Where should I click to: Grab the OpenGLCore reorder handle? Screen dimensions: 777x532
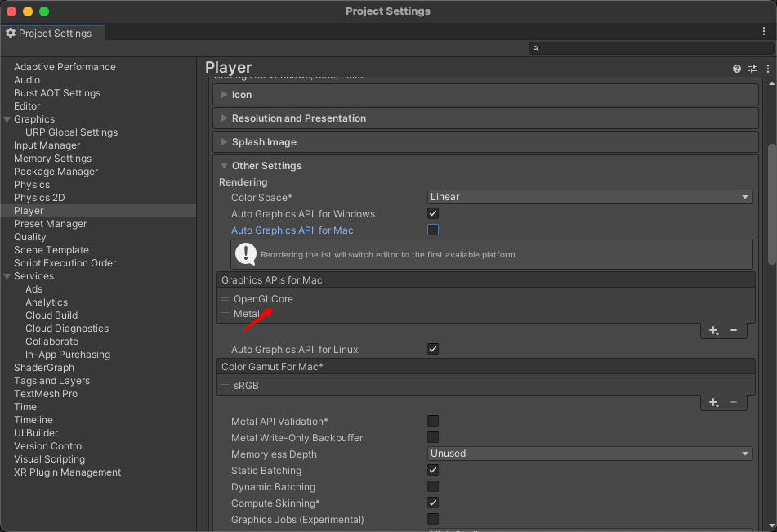tap(225, 299)
